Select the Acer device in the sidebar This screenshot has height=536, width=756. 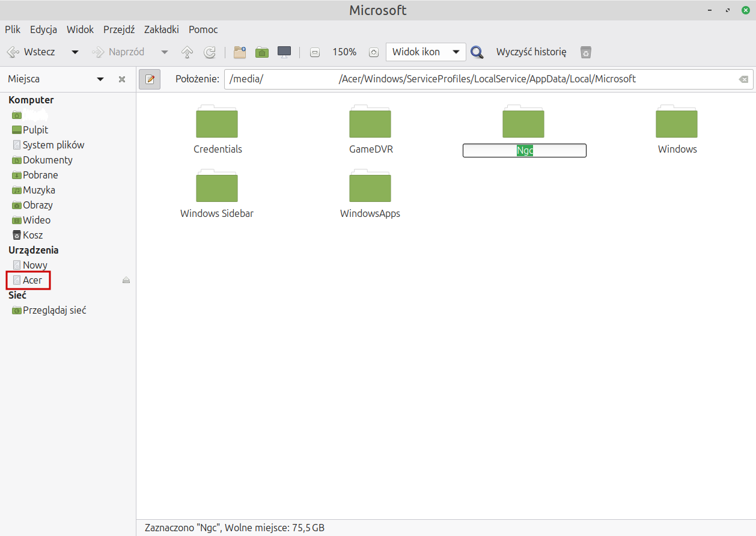tap(28, 280)
